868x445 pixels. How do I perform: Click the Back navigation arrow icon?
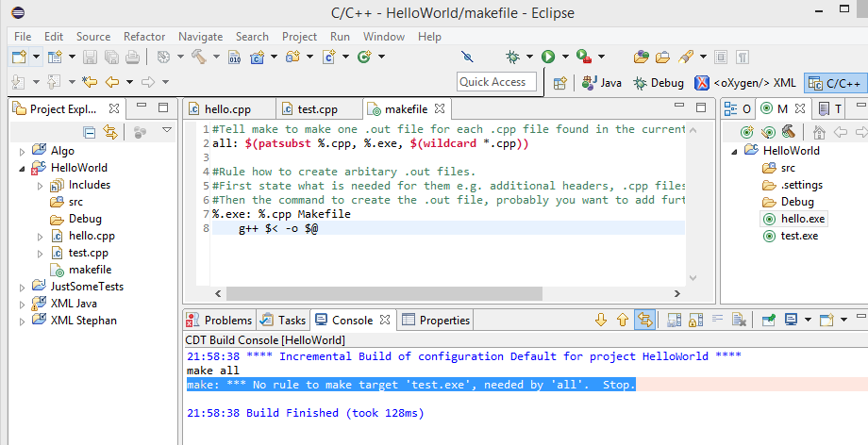112,82
